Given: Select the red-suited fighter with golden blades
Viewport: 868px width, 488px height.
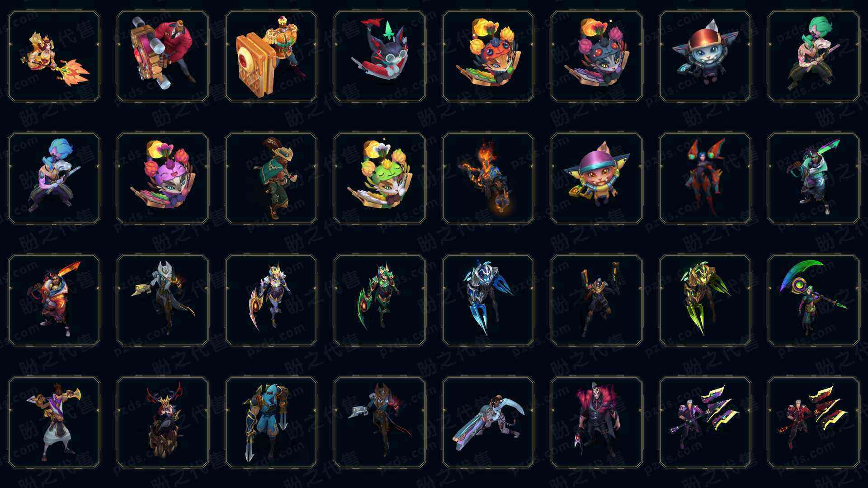Looking at the screenshot, I should click(814, 422).
